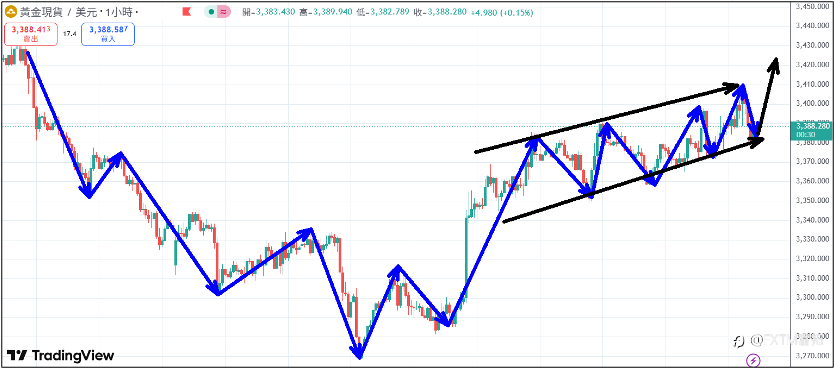
Task: Click the close value 3,388.280 in header
Action: 448,12
